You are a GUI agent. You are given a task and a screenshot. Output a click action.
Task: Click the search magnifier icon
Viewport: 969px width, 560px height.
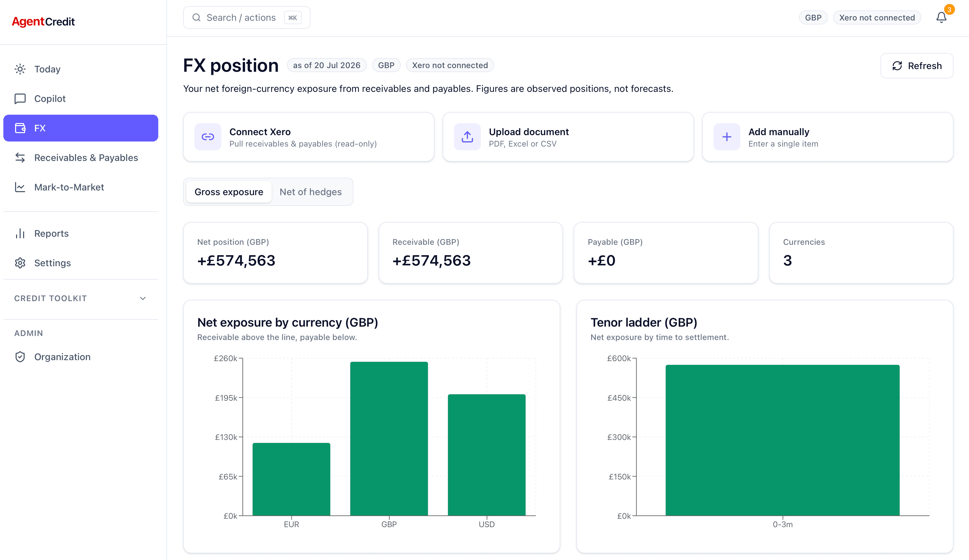196,17
